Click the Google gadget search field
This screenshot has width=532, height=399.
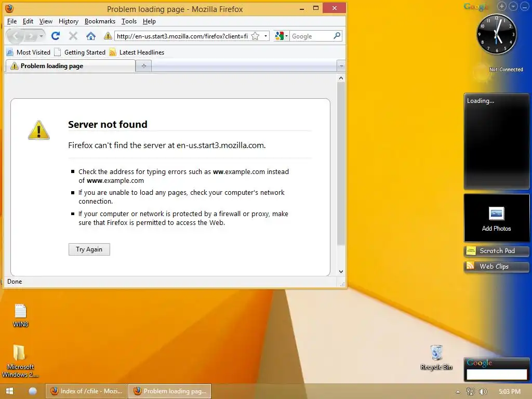[x=496, y=374]
